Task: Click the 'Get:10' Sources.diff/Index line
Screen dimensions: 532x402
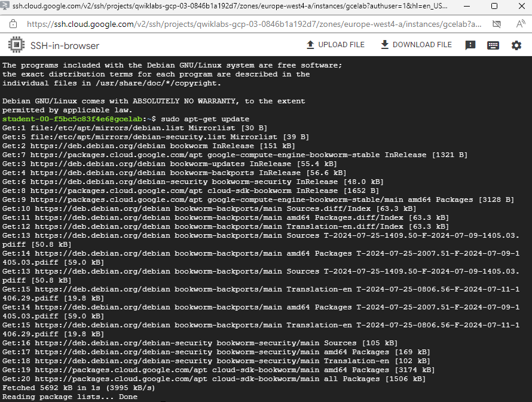Action: [x=209, y=208]
